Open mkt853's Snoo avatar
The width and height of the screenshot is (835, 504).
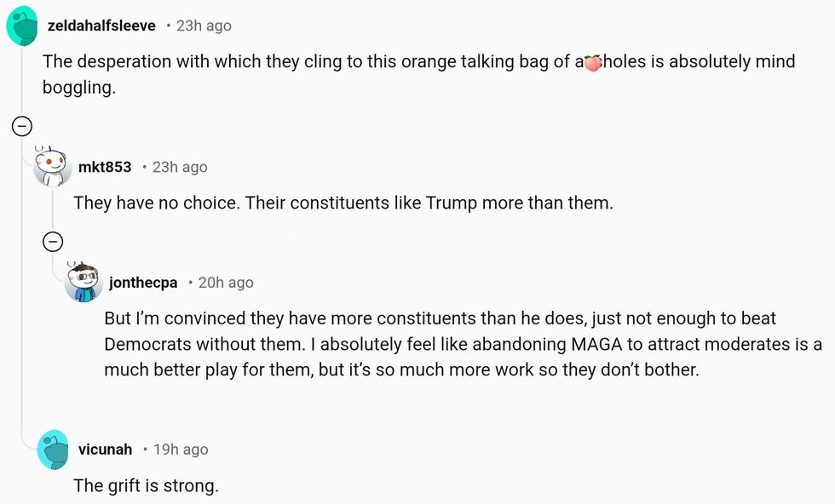point(53,166)
